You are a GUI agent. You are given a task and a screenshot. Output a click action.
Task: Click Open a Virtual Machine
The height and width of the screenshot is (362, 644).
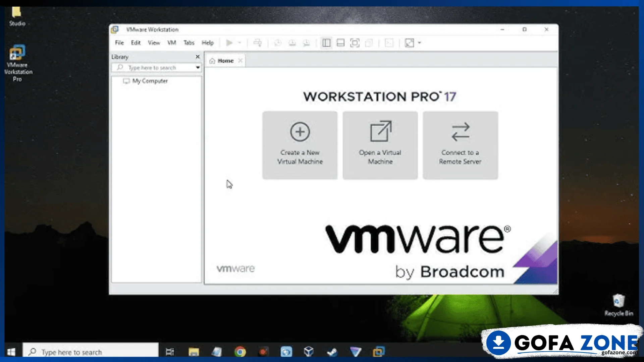[x=380, y=145]
